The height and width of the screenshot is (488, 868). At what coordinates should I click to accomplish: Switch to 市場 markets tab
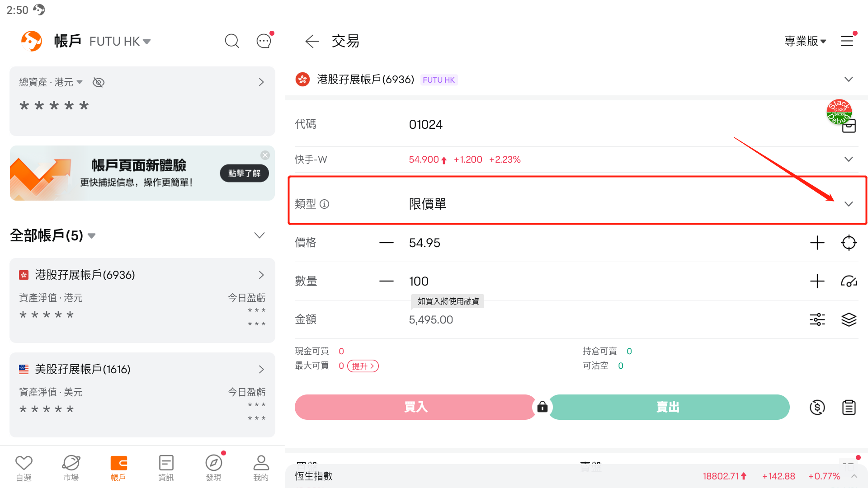point(71,468)
